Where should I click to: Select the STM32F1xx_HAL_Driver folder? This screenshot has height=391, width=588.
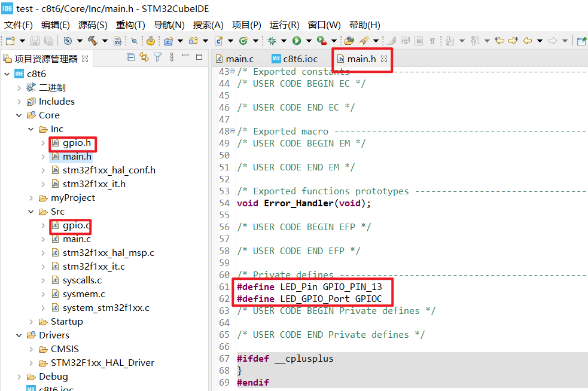point(102,363)
